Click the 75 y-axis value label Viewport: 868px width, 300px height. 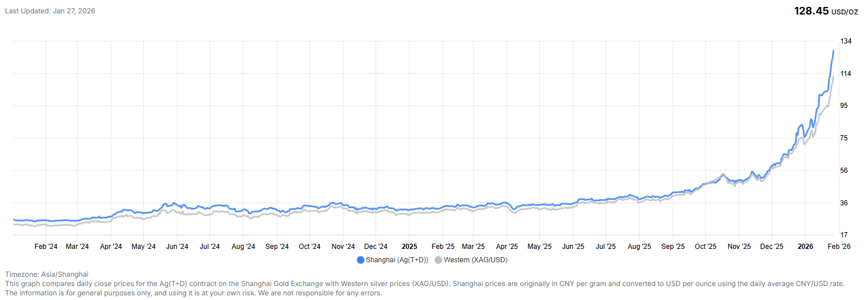click(844, 138)
